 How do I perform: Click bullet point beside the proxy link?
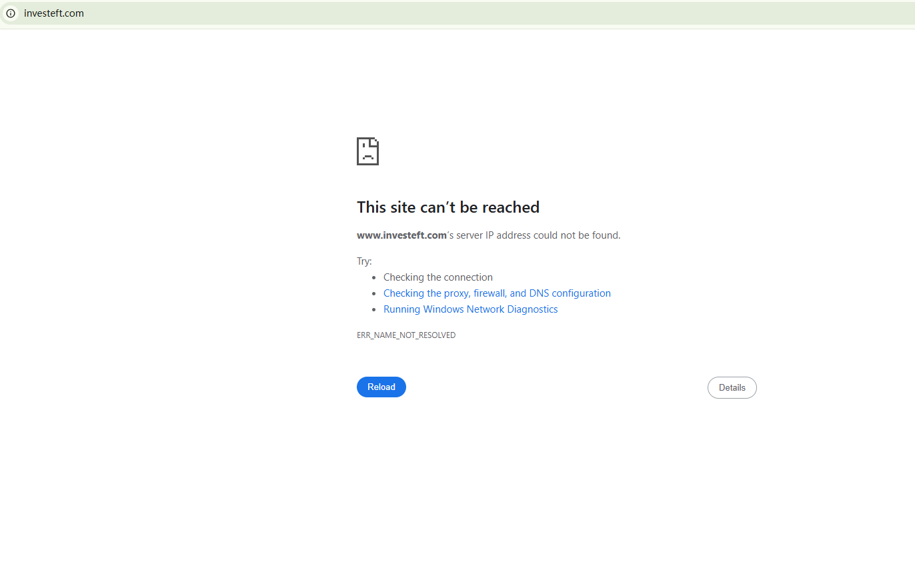374,294
